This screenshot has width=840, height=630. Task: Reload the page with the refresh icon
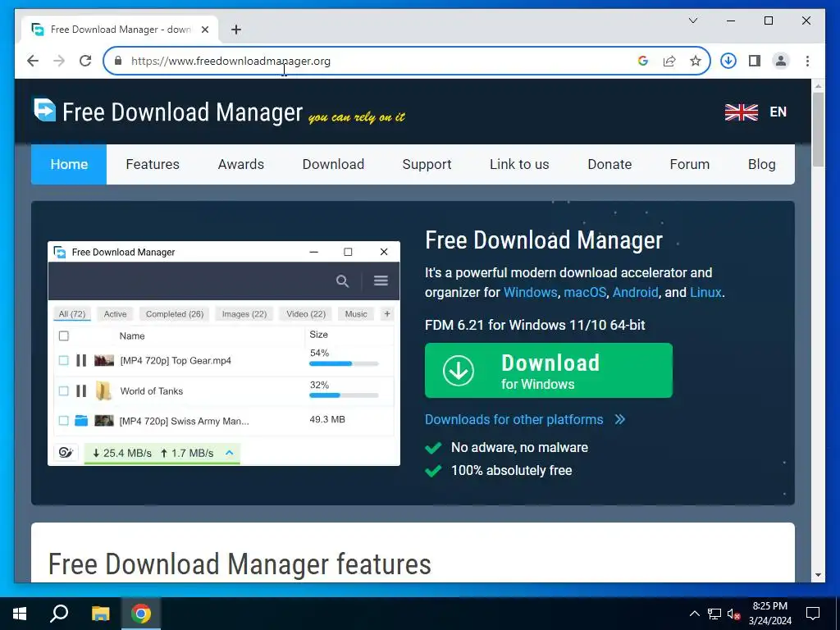[x=85, y=61]
